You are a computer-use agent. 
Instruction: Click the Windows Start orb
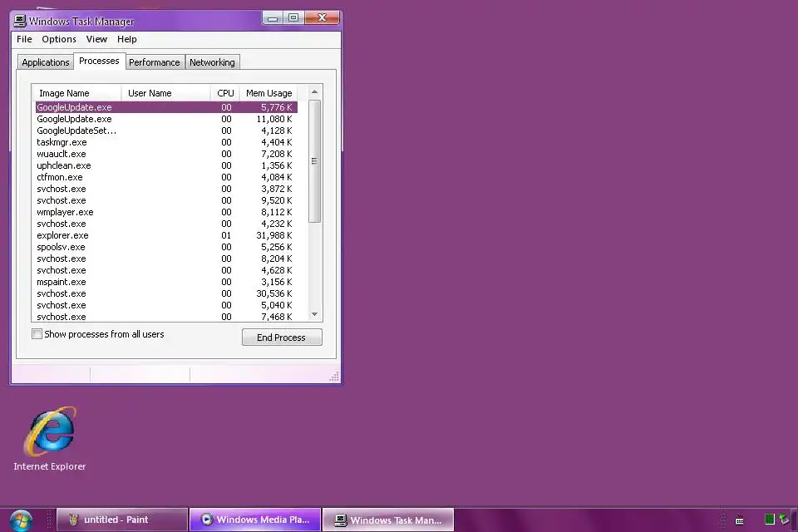[21, 520]
